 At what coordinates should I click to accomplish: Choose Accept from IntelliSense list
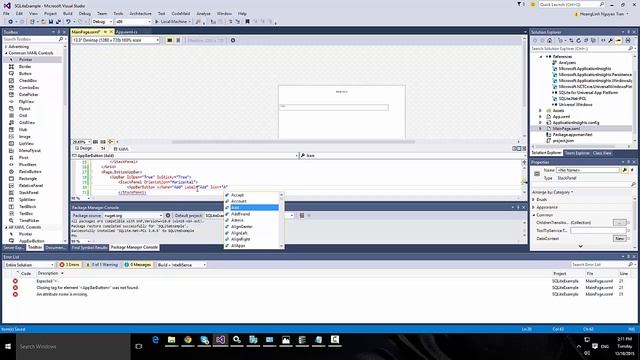[237, 195]
